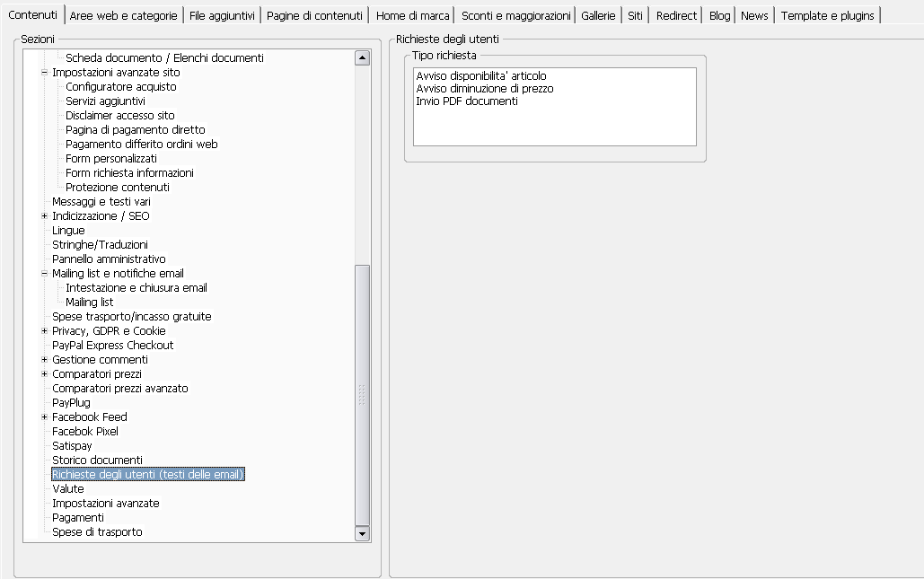Expand Privacy, GDPR e Cookie node
This screenshot has height=579, width=924.
point(44,331)
